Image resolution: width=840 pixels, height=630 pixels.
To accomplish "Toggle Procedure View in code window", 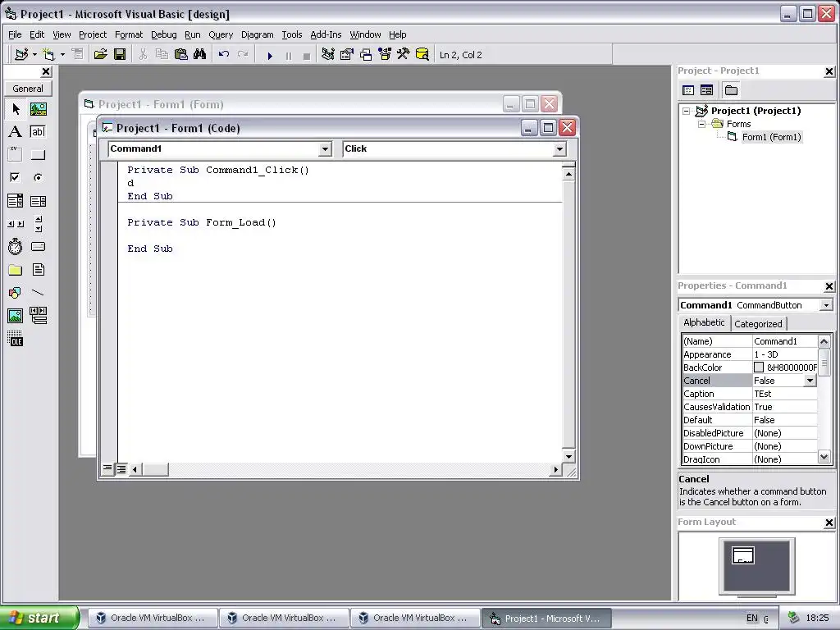I will point(107,469).
